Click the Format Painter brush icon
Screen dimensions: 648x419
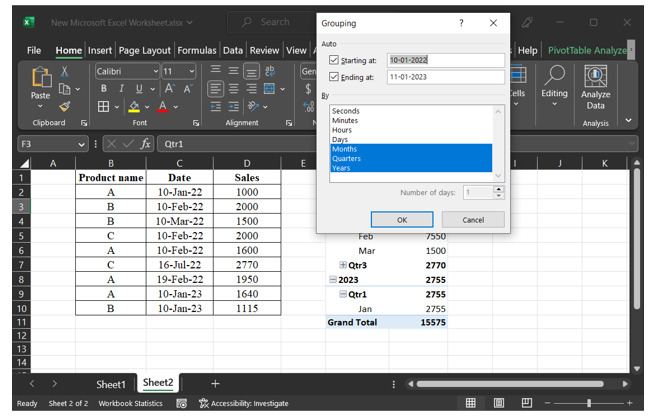point(65,106)
